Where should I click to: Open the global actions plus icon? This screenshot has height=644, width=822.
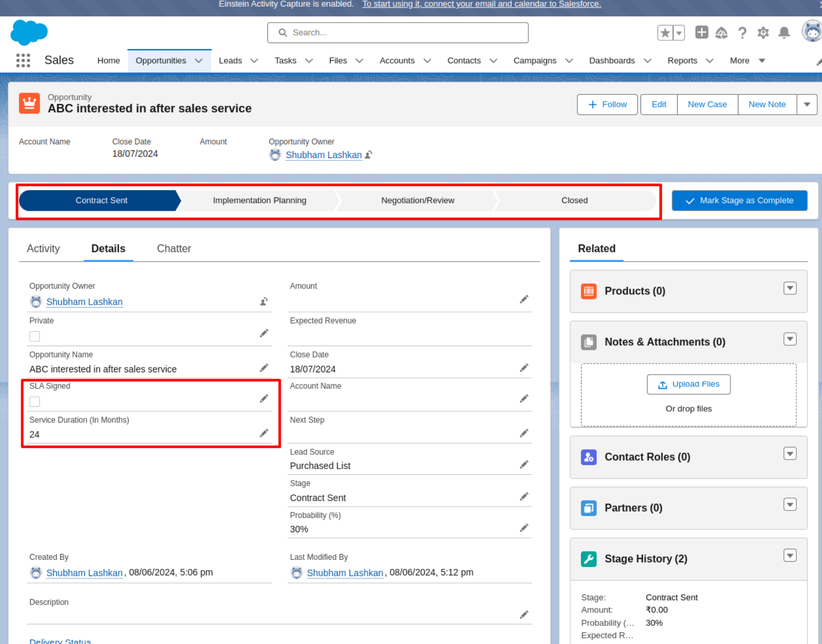click(701, 33)
